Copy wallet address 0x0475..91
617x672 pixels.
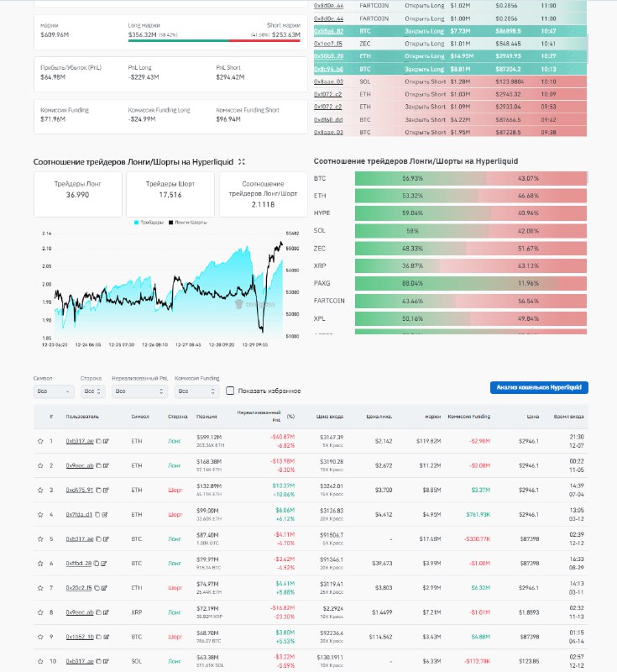[x=97, y=490]
